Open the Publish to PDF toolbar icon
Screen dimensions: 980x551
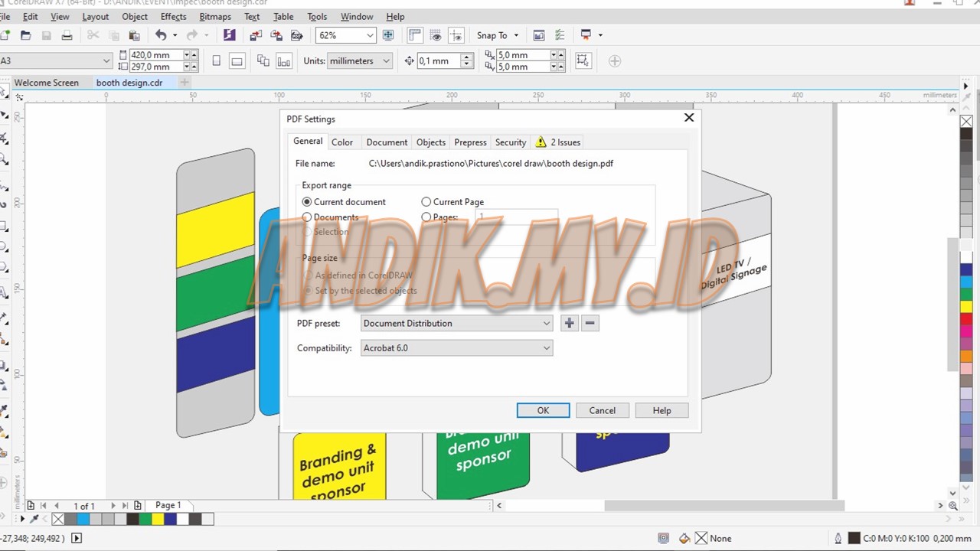pyautogui.click(x=297, y=35)
